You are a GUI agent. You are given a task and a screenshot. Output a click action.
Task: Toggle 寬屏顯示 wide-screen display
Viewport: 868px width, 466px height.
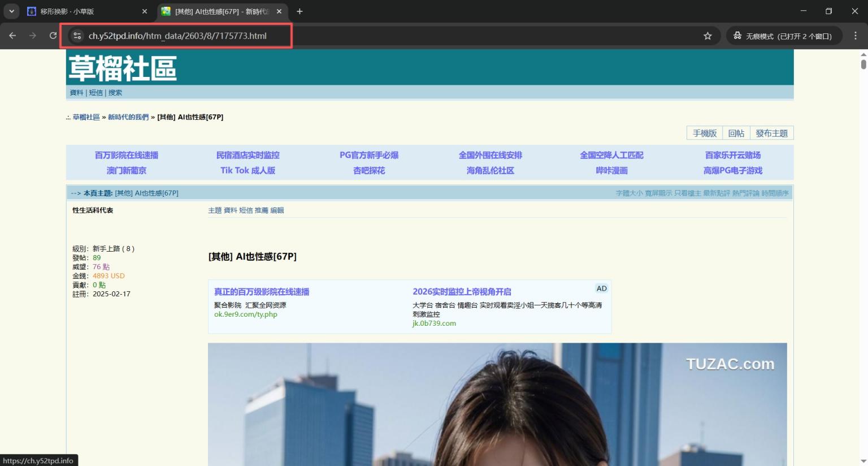658,193
